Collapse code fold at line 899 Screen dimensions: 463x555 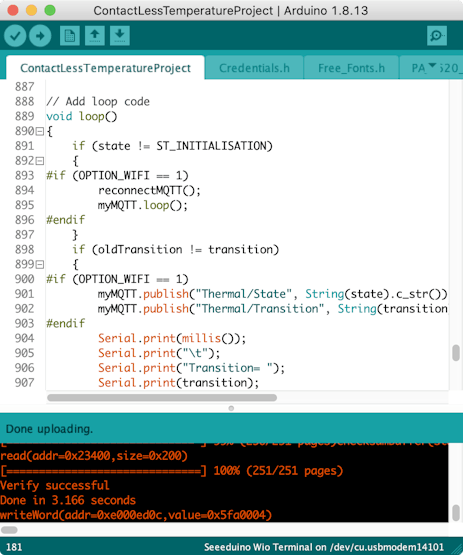click(40, 265)
